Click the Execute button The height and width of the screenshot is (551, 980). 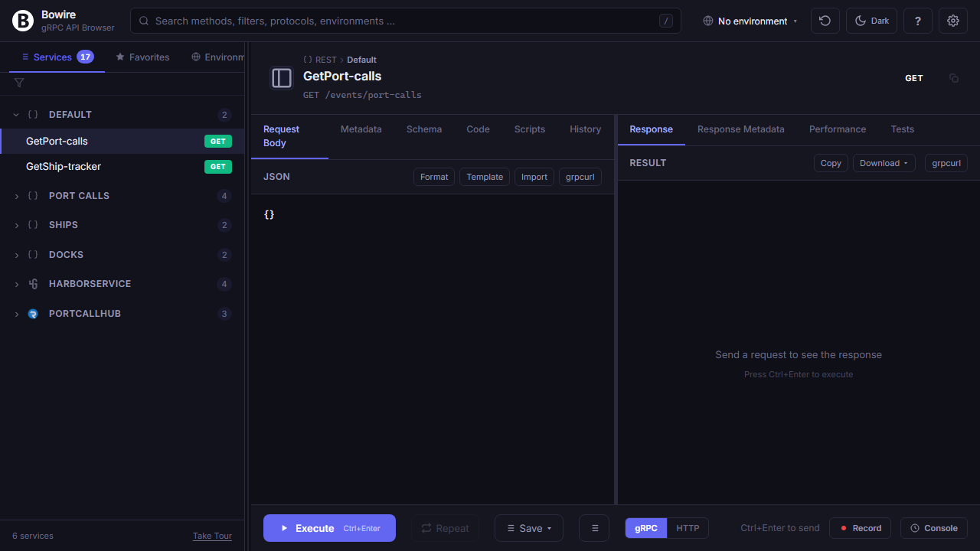[x=329, y=528]
